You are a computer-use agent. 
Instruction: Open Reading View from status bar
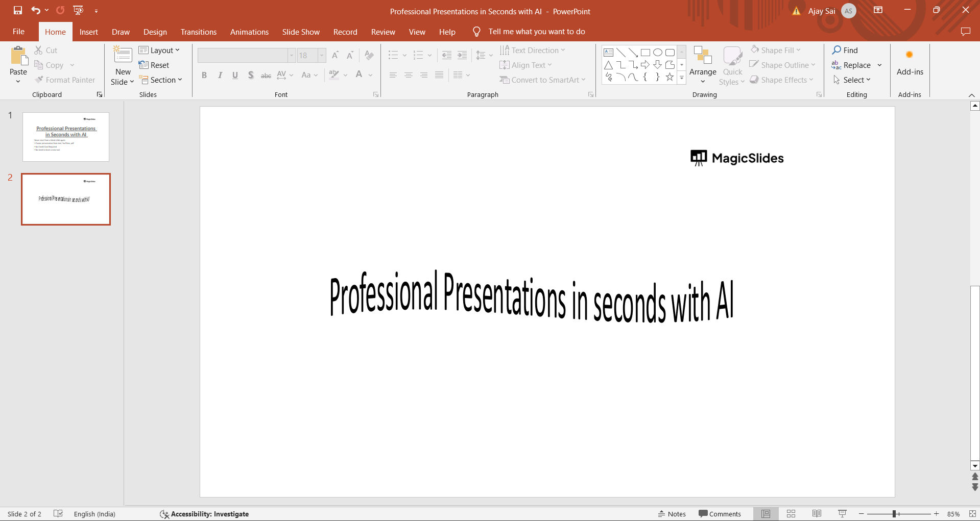coord(817,514)
